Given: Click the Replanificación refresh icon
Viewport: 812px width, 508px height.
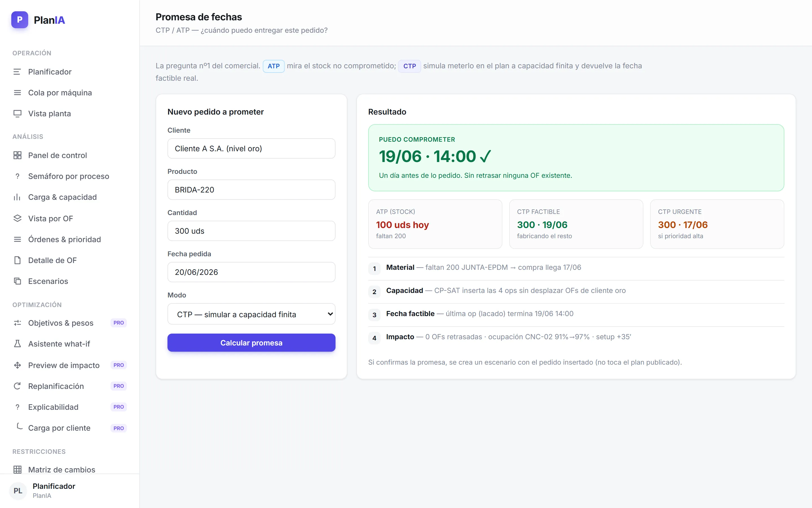Looking at the screenshot, I should click(17, 386).
